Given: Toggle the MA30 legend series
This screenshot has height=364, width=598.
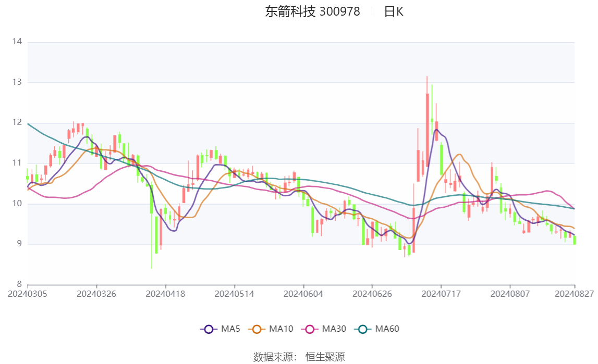Looking at the screenshot, I should click(324, 329).
